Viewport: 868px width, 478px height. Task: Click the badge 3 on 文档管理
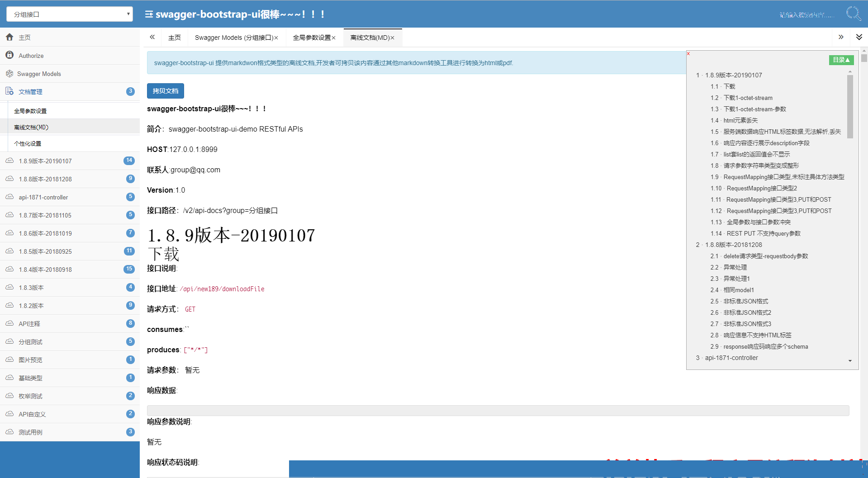[x=130, y=91]
